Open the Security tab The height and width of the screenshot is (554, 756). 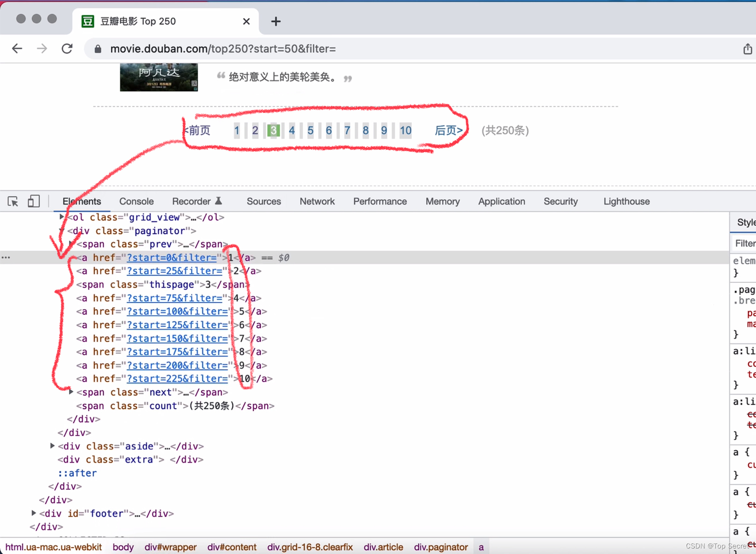coord(561,201)
